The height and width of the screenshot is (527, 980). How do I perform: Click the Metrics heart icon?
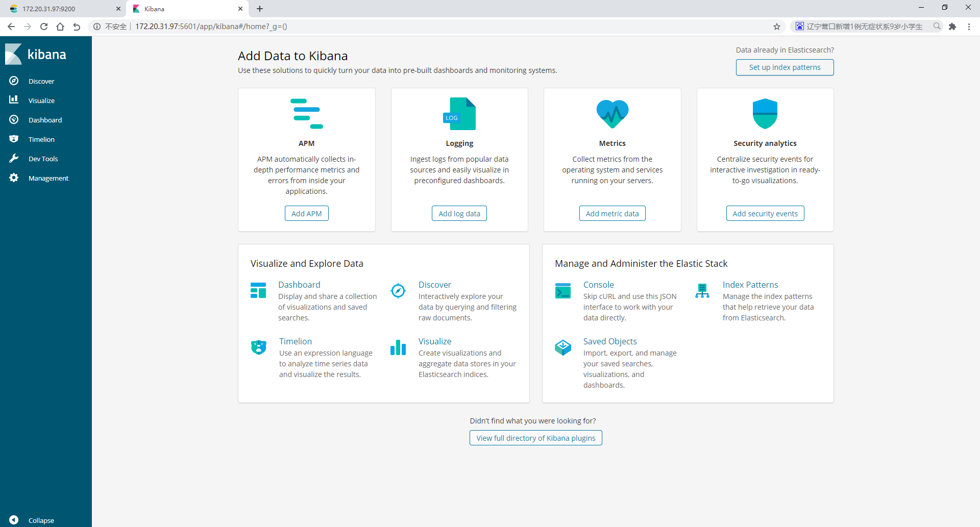[x=612, y=113]
